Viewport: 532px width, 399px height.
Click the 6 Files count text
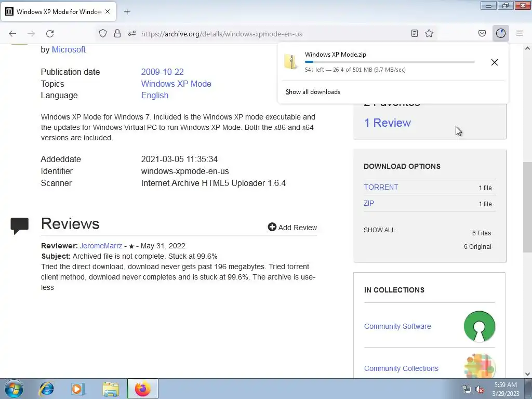point(482,233)
